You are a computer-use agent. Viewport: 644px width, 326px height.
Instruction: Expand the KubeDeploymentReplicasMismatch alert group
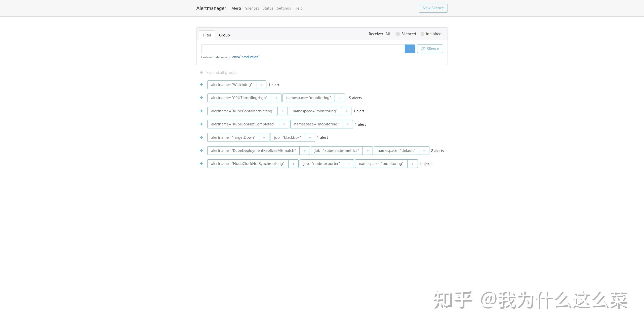tap(201, 150)
